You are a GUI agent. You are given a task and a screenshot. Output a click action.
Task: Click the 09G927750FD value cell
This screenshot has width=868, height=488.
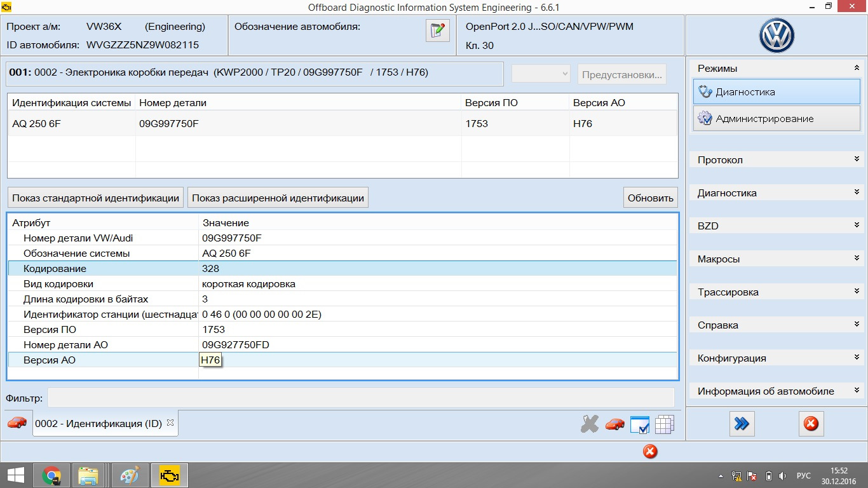pos(235,345)
